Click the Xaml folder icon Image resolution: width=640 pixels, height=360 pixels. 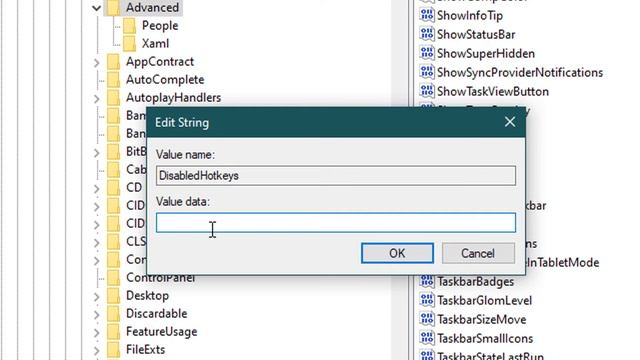pyautogui.click(x=129, y=44)
